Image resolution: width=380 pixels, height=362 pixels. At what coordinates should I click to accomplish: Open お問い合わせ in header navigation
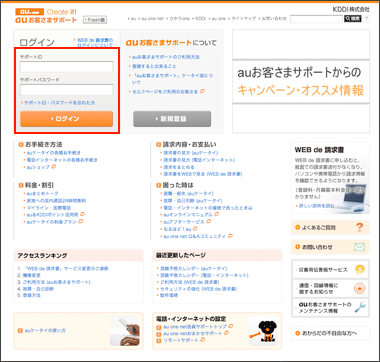pos(273,19)
